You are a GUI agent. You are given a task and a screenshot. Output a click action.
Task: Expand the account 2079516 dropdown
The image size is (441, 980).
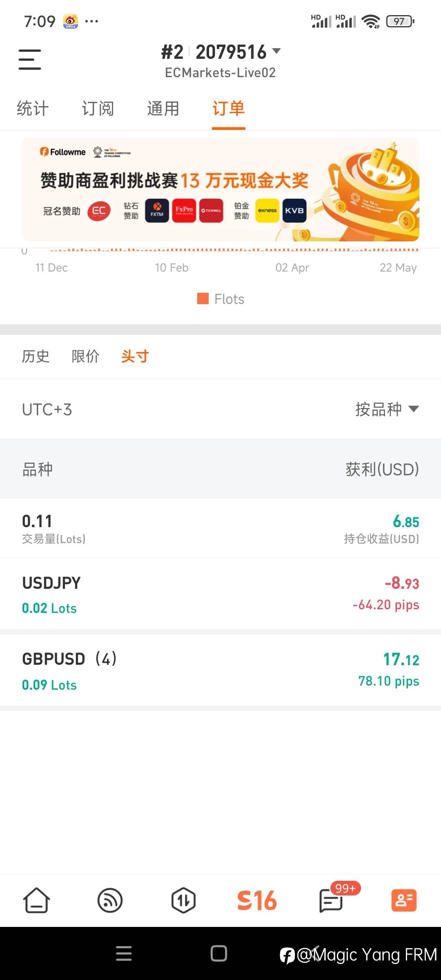(x=276, y=51)
